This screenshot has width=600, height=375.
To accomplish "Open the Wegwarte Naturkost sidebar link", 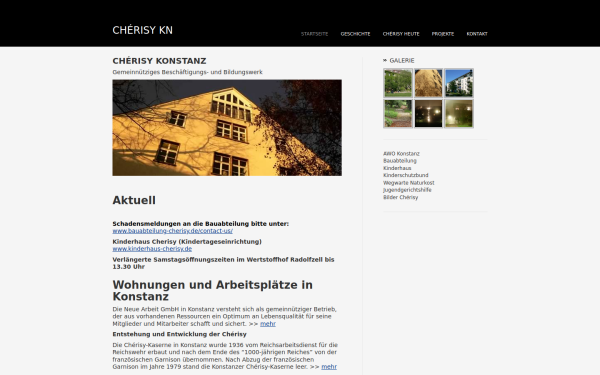I will tap(409, 183).
